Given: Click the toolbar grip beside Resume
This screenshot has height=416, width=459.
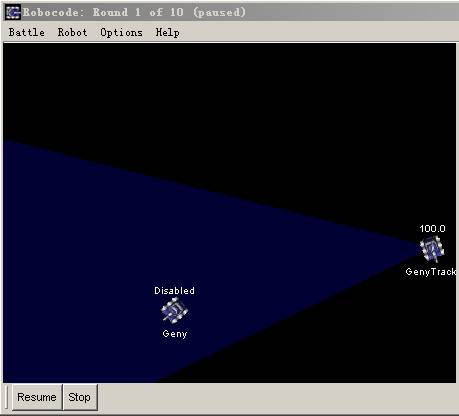Looking at the screenshot, I should (7, 397).
